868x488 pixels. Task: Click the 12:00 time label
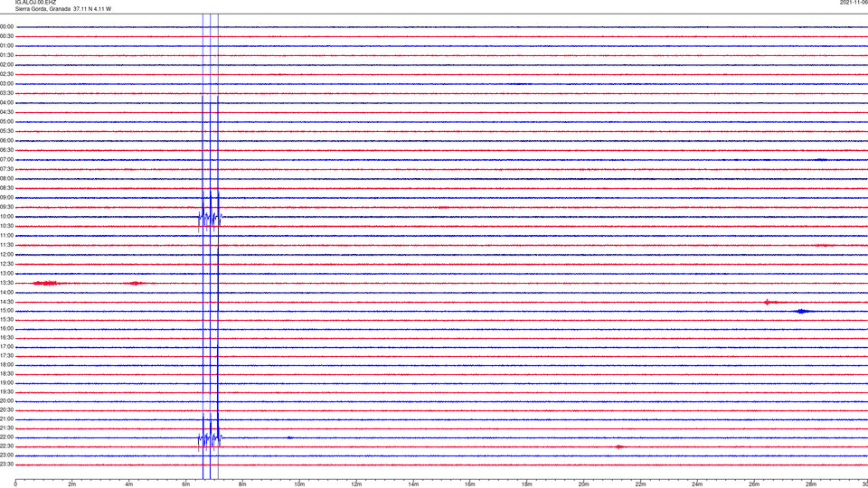pos(6,255)
